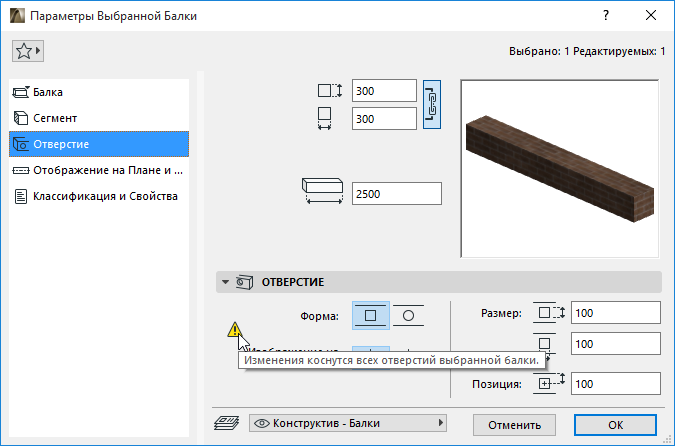This screenshot has height=446, width=675.
Task: Click the hole width size icon
Action: (x=545, y=344)
